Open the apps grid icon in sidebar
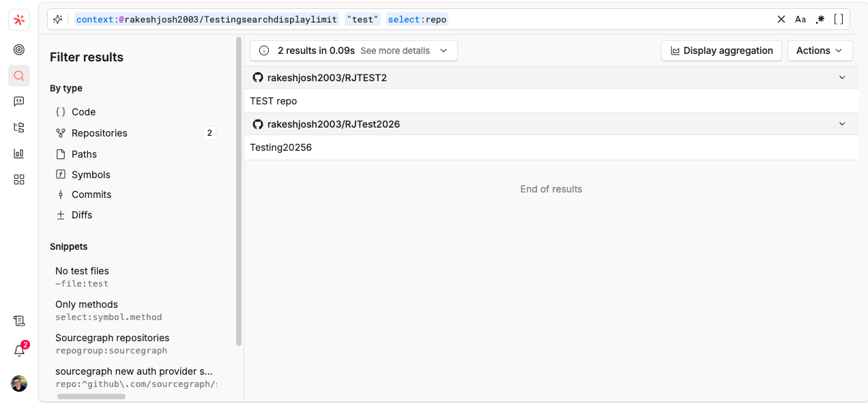This screenshot has width=868, height=404. tap(18, 179)
